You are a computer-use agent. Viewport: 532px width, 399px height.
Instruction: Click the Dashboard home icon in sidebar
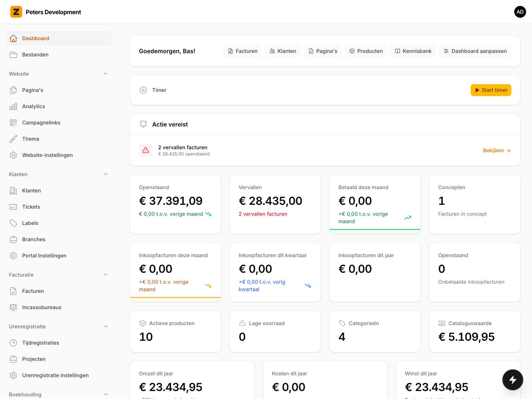coord(13,38)
